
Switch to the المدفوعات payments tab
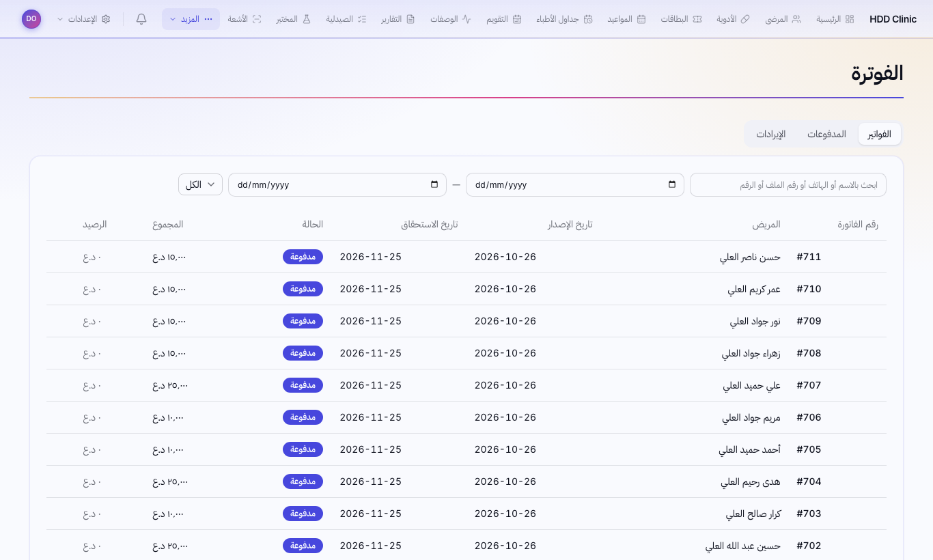[x=826, y=134]
